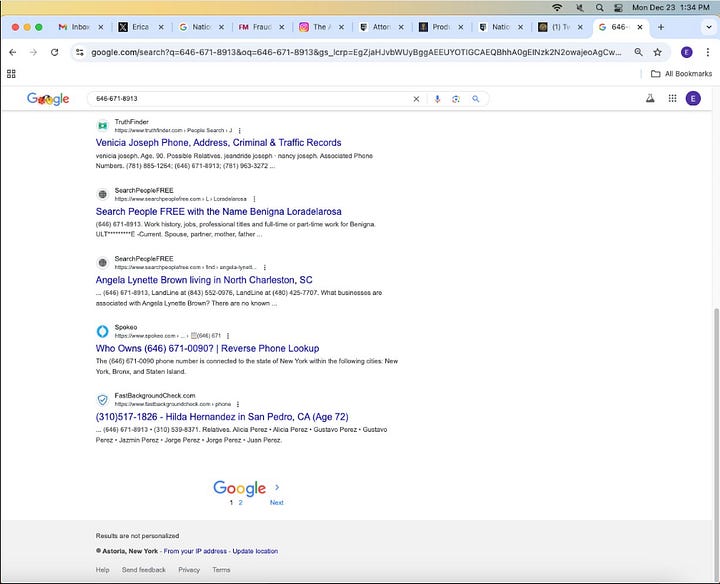
Task: Open Google account avatar on the page
Action: (x=693, y=98)
